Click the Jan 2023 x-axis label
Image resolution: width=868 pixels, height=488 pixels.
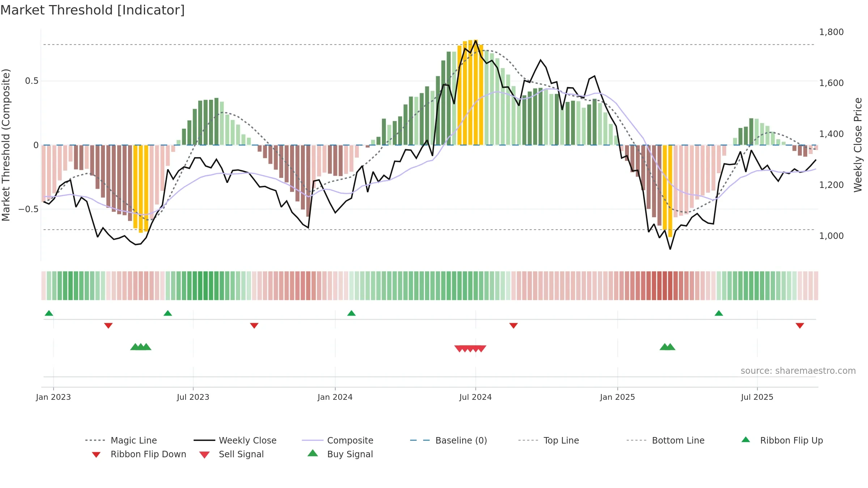click(54, 397)
